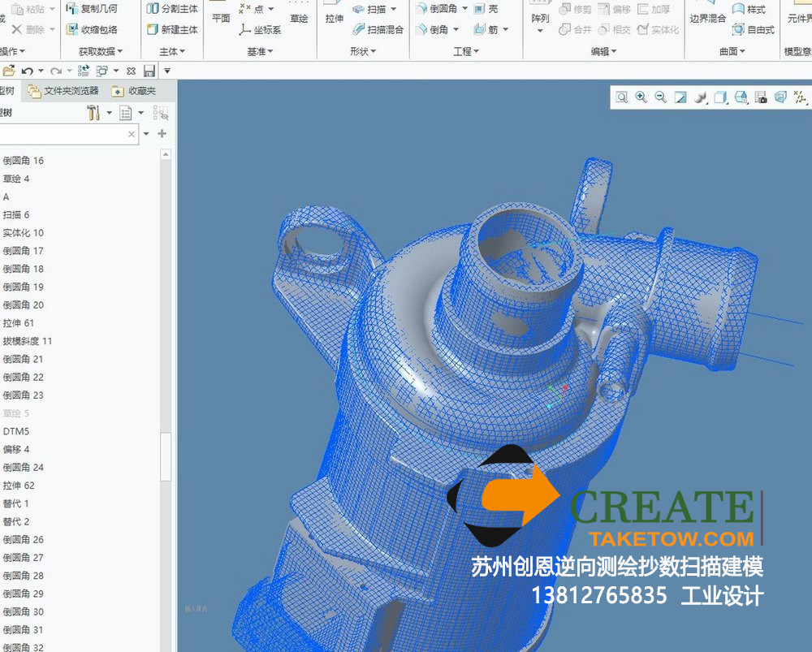Click the Split Body (分割主体) button
This screenshot has width=812, height=652.
[172, 9]
